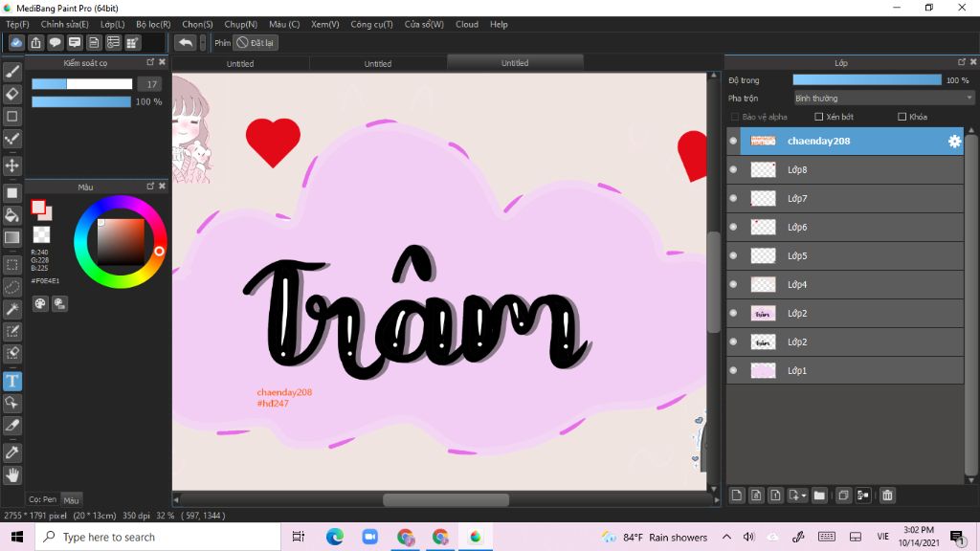The width and height of the screenshot is (980, 551).
Task: Open layer settings gear for chaenday208
Action: 954,142
